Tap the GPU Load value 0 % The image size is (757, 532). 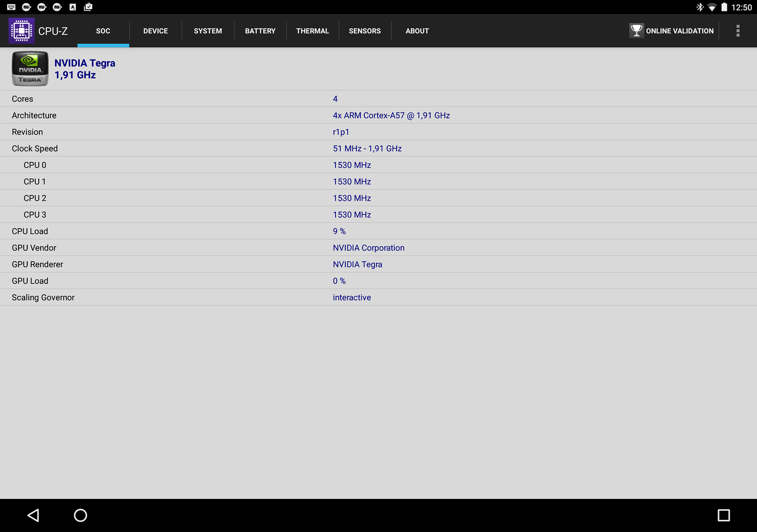pos(339,281)
